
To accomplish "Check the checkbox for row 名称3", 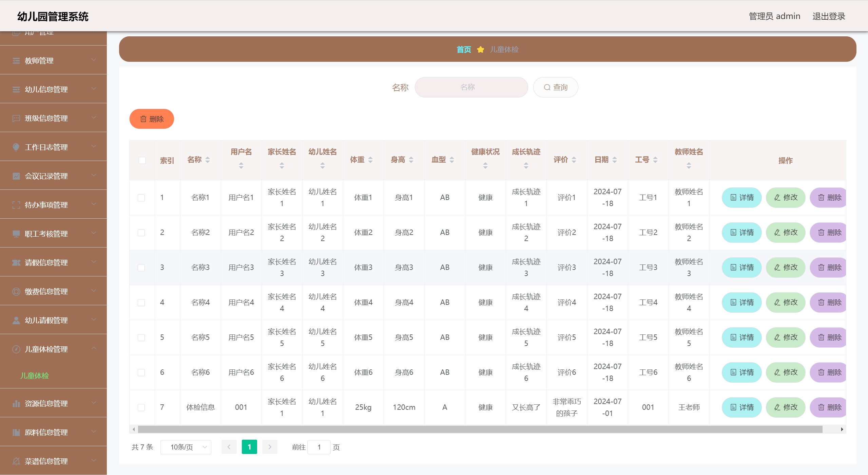I will (141, 268).
